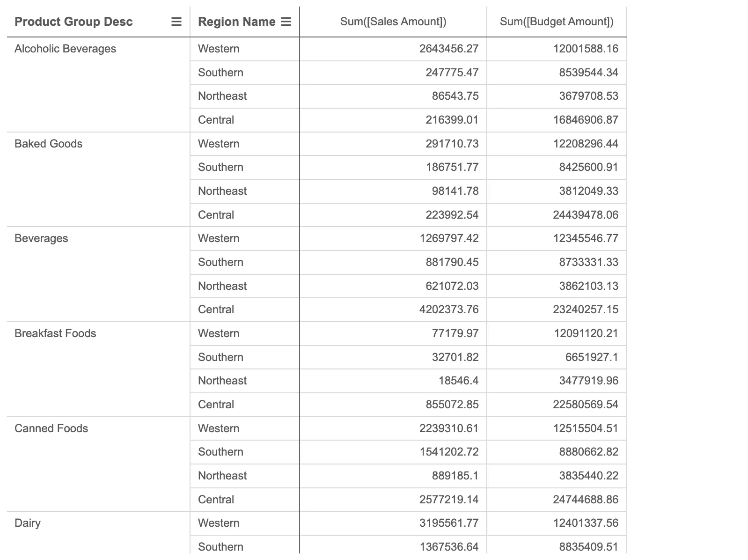748x560 pixels.
Task: Select the Baked Goods group row
Action: coord(48,144)
